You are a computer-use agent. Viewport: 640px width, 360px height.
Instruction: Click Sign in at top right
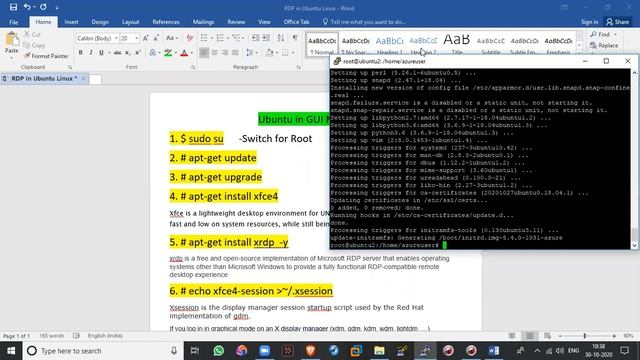(x=589, y=22)
